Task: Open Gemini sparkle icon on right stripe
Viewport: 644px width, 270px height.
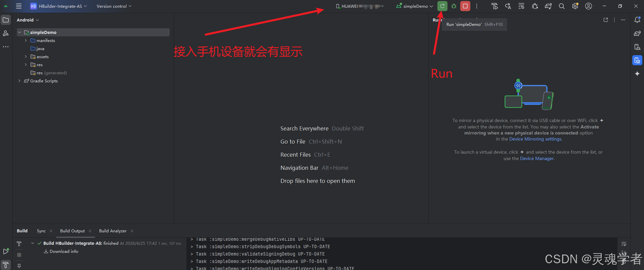Action: (637, 74)
